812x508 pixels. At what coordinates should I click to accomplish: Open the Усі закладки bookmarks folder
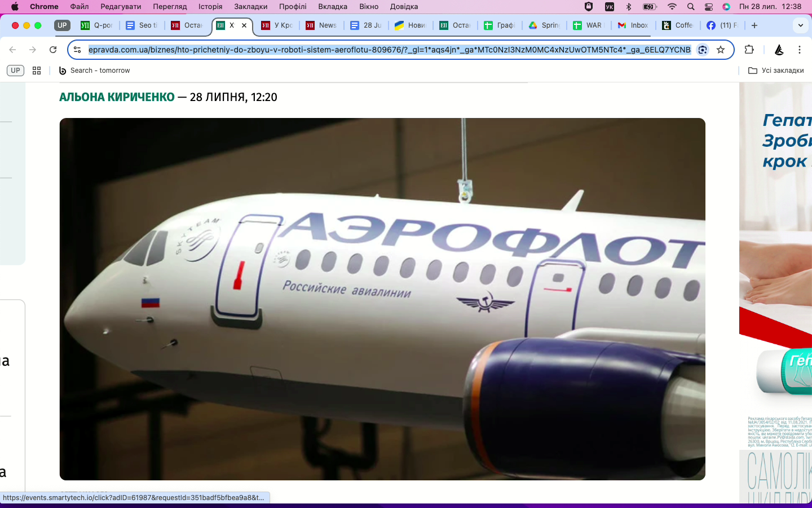tap(776, 71)
